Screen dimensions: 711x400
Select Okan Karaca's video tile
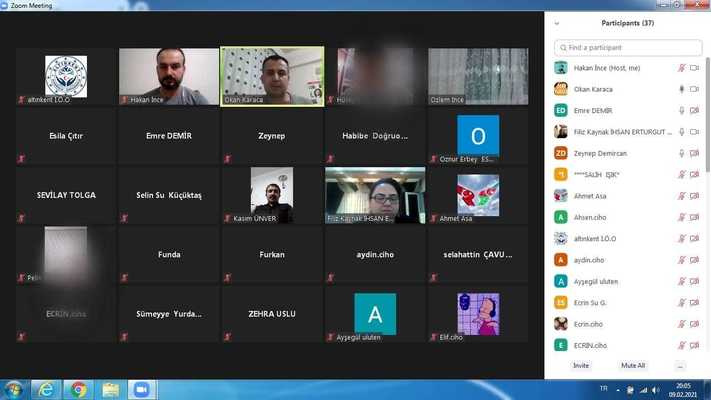(272, 76)
